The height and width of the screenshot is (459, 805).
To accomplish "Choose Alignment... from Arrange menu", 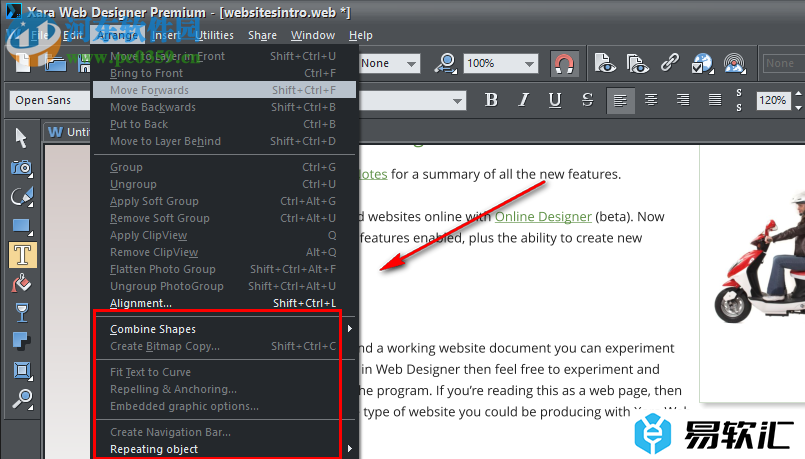I will click(x=224, y=303).
